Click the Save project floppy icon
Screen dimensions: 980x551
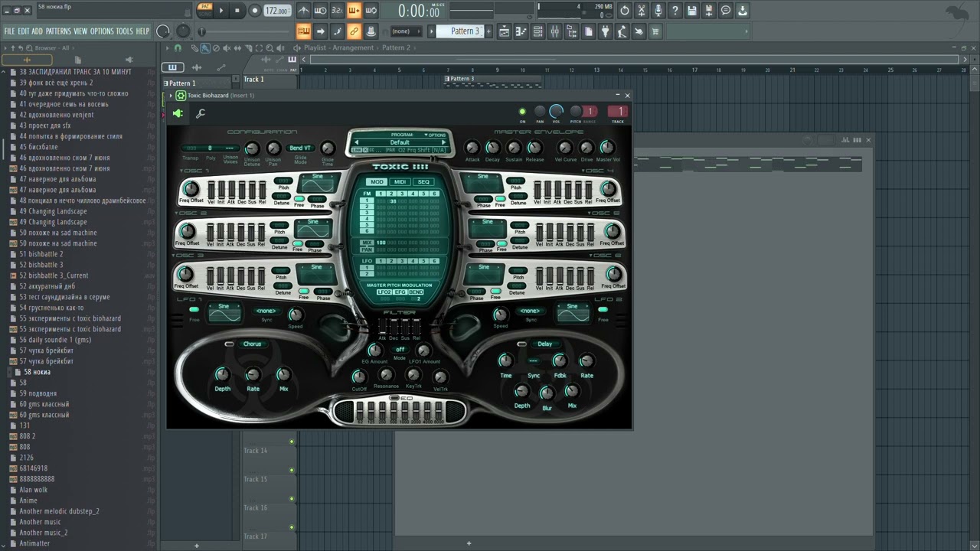tap(691, 11)
